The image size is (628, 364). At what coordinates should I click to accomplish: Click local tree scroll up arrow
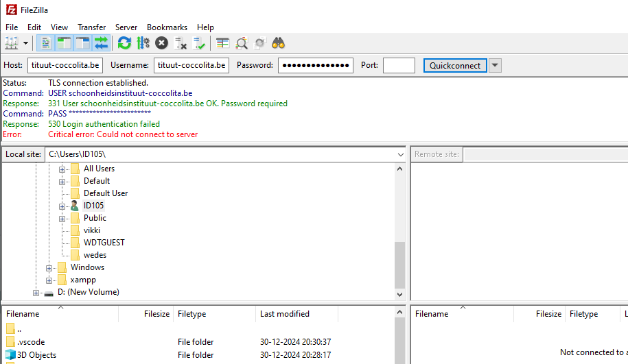point(399,169)
